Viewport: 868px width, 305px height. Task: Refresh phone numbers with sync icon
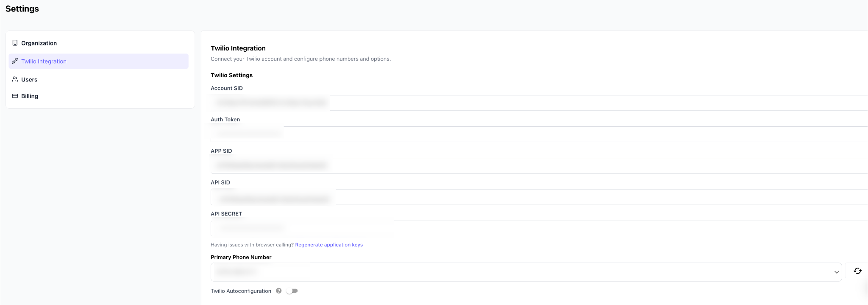pos(857,271)
